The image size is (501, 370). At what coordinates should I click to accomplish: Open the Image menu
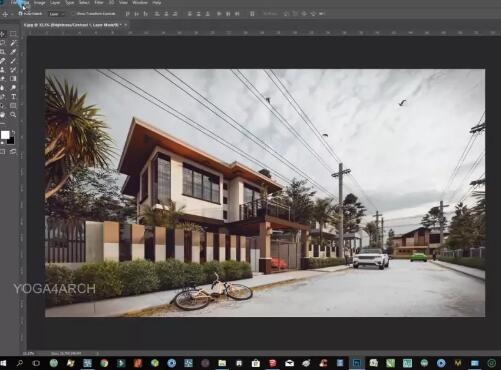tap(40, 3)
